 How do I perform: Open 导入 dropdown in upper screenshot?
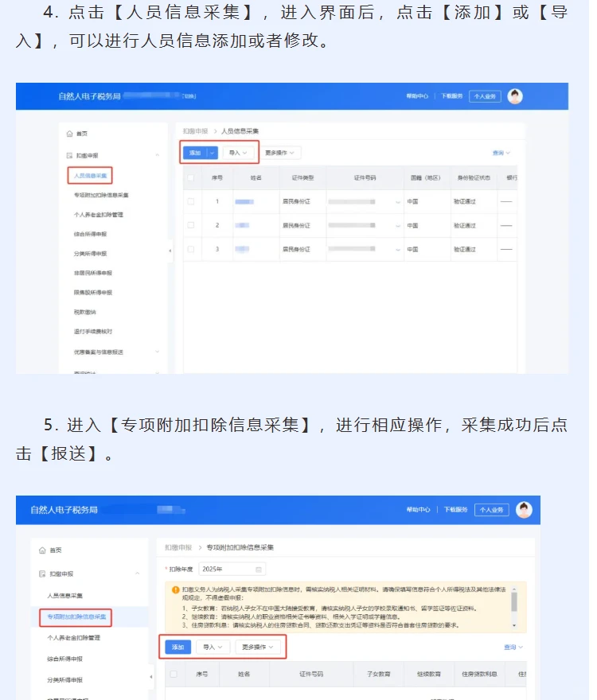238,153
